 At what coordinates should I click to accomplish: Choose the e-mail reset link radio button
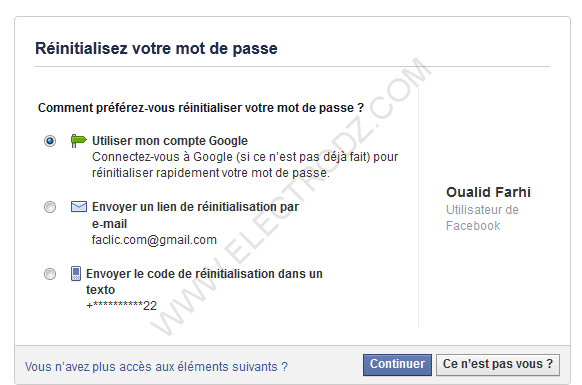(x=50, y=207)
